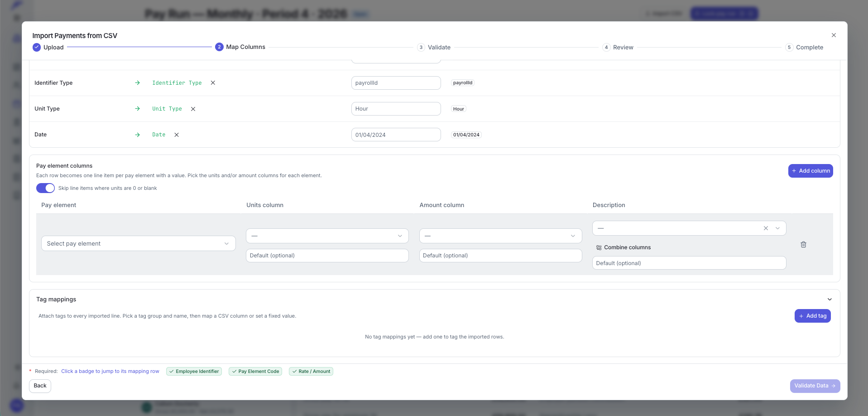Open the Units column dropdown
868x416 pixels.
(x=327, y=236)
